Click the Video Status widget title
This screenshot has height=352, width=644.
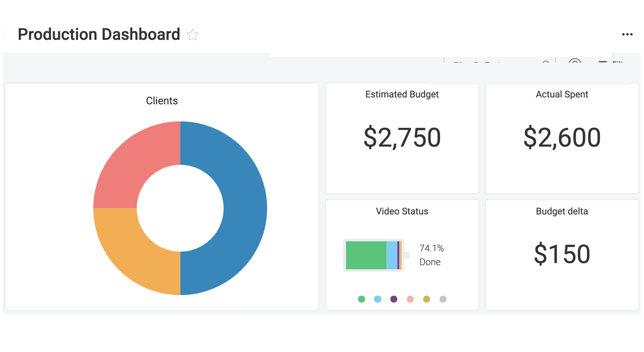[402, 211]
